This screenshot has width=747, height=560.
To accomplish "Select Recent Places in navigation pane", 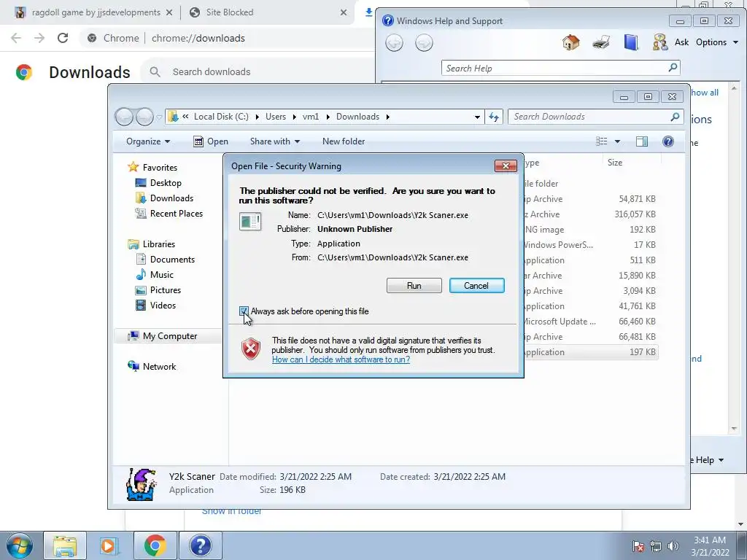I will point(177,214).
